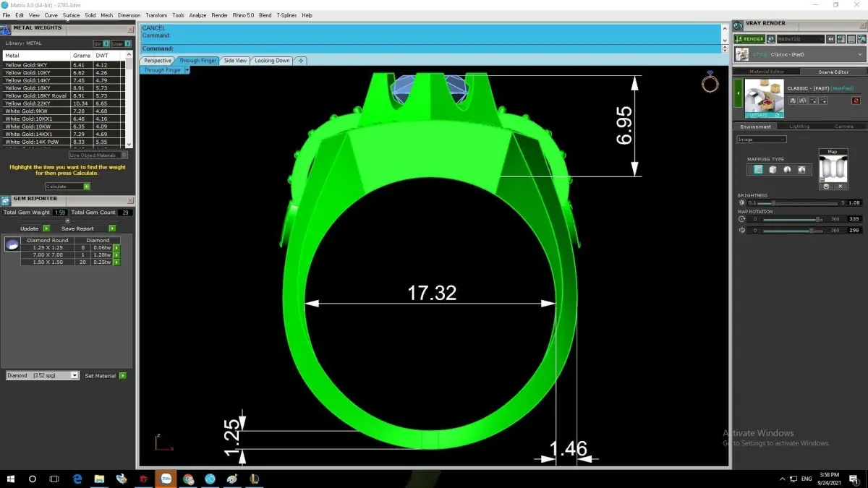The image size is (868, 488).
Task: Click the scene preview thumbnail
Action: pyautogui.click(x=764, y=95)
